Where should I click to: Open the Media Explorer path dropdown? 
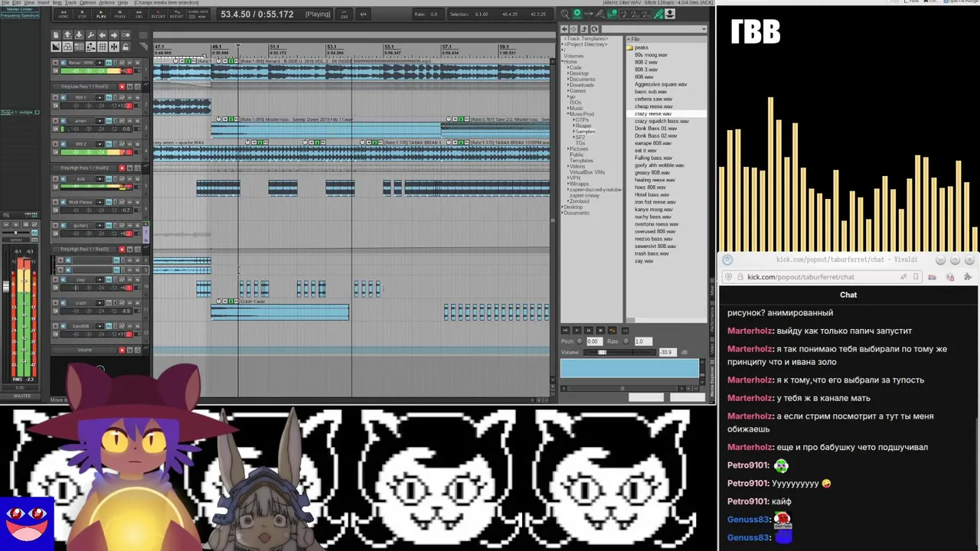[x=704, y=29]
